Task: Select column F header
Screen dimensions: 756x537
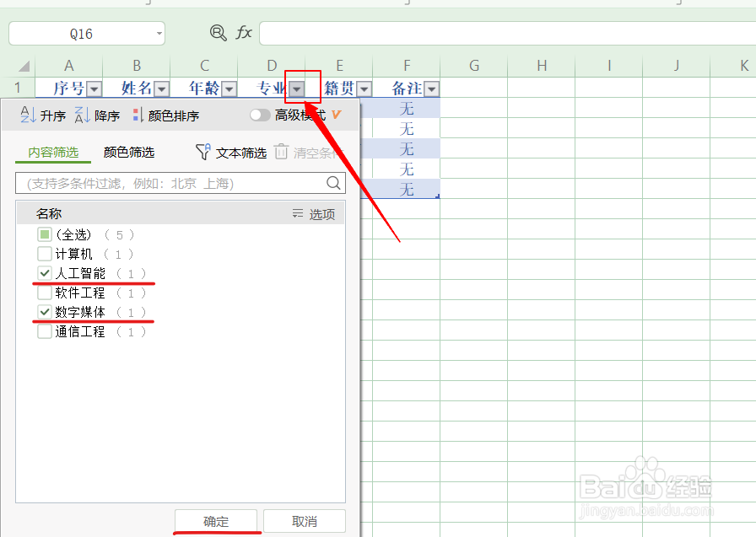Action: click(x=407, y=66)
